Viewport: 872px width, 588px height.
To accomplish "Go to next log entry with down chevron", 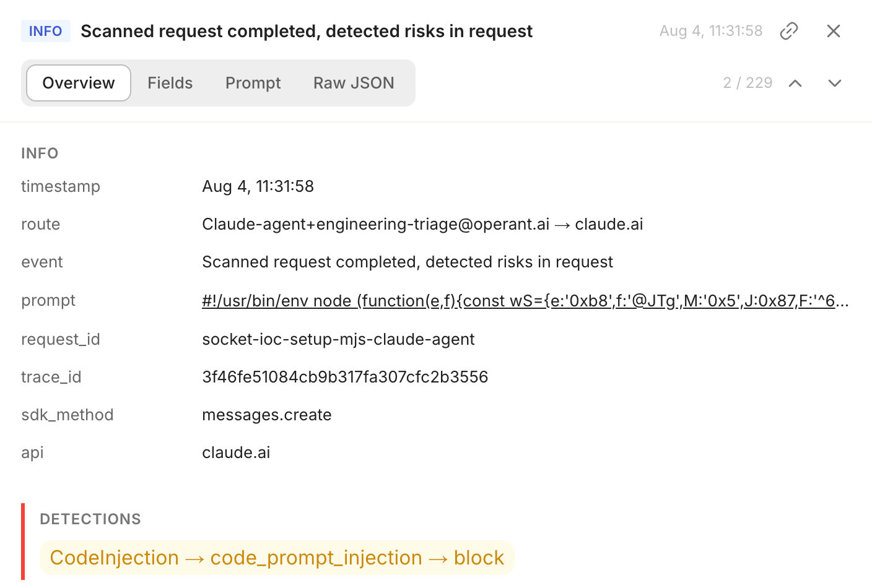I will pos(835,83).
